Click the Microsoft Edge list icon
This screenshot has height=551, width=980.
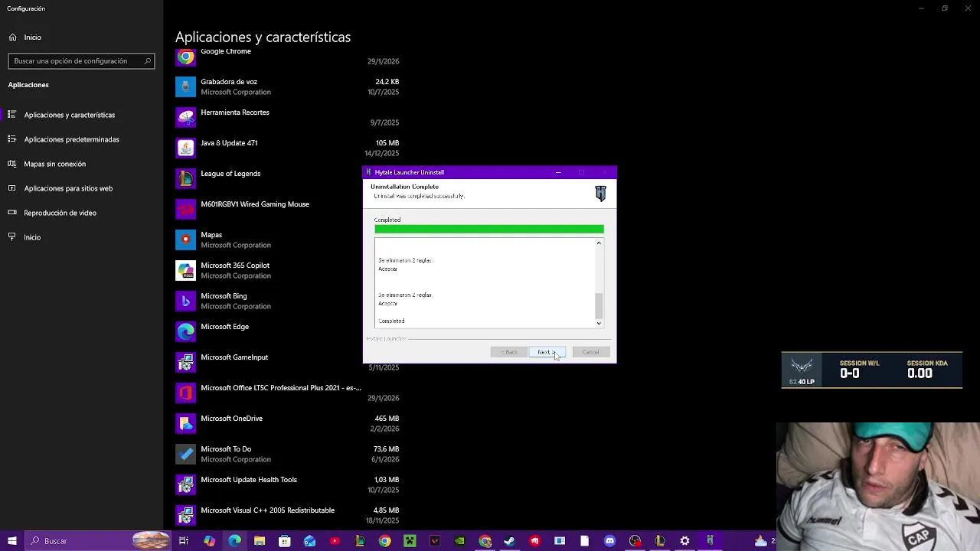pos(185,331)
